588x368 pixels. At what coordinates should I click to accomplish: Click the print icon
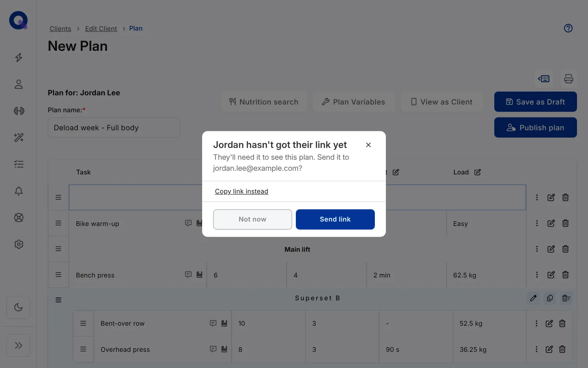tap(569, 78)
